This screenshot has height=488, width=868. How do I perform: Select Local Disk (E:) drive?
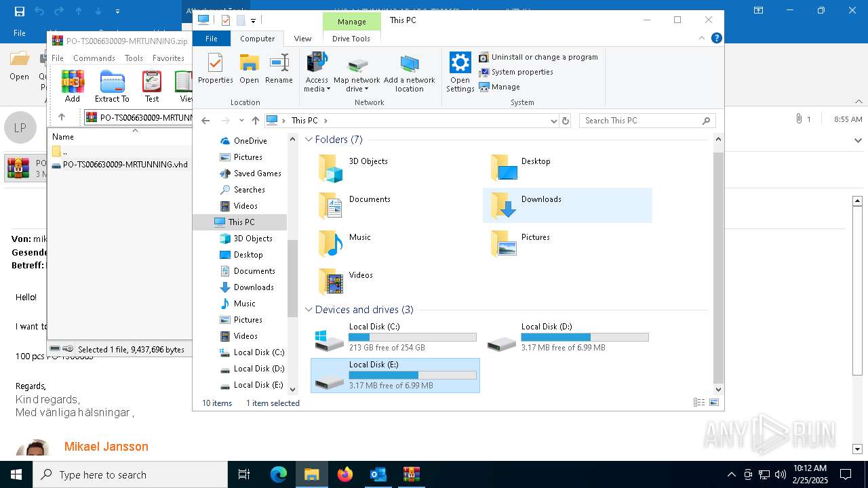tap(395, 375)
